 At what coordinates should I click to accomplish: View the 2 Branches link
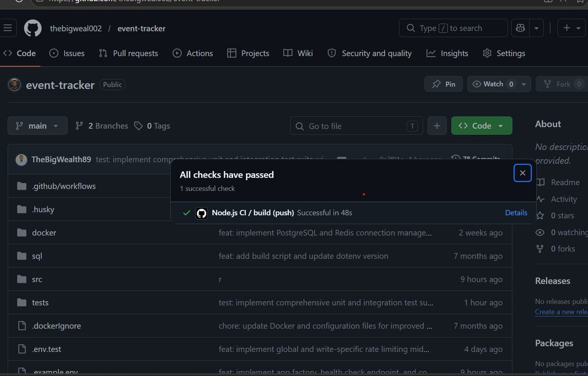[101, 126]
